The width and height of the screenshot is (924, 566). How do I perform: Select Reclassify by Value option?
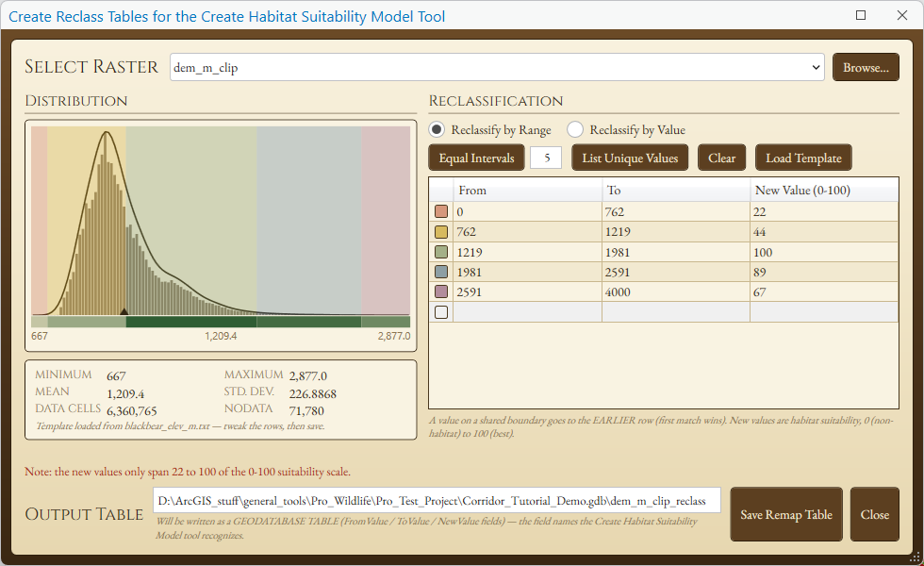pos(575,129)
